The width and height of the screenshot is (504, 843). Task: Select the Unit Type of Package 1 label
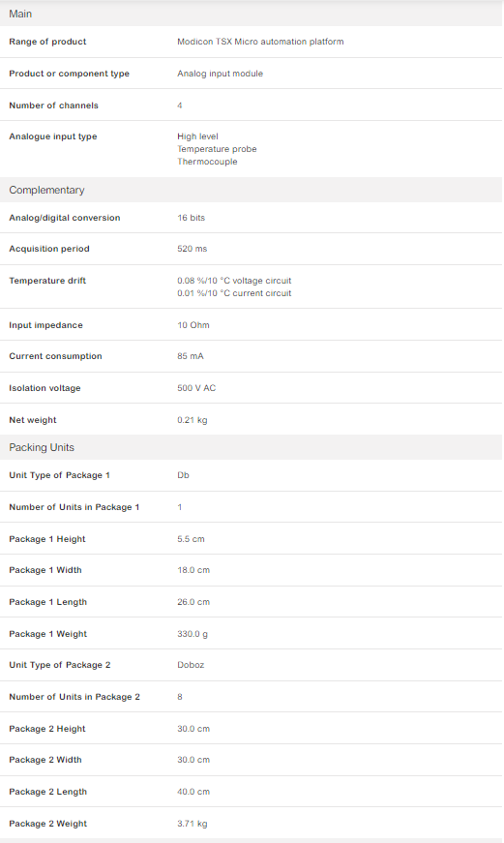(x=60, y=475)
